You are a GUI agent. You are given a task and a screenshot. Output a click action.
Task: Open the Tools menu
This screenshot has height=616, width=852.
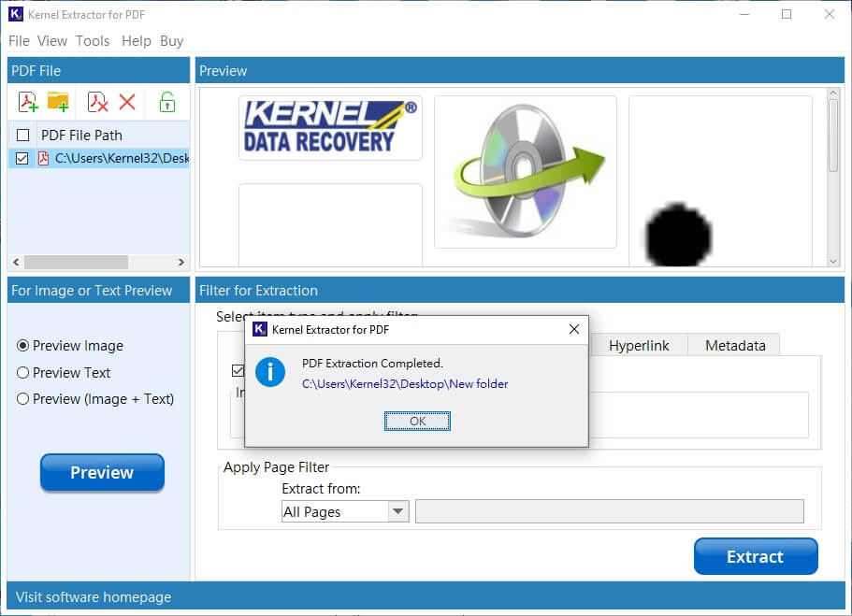pyautogui.click(x=93, y=41)
